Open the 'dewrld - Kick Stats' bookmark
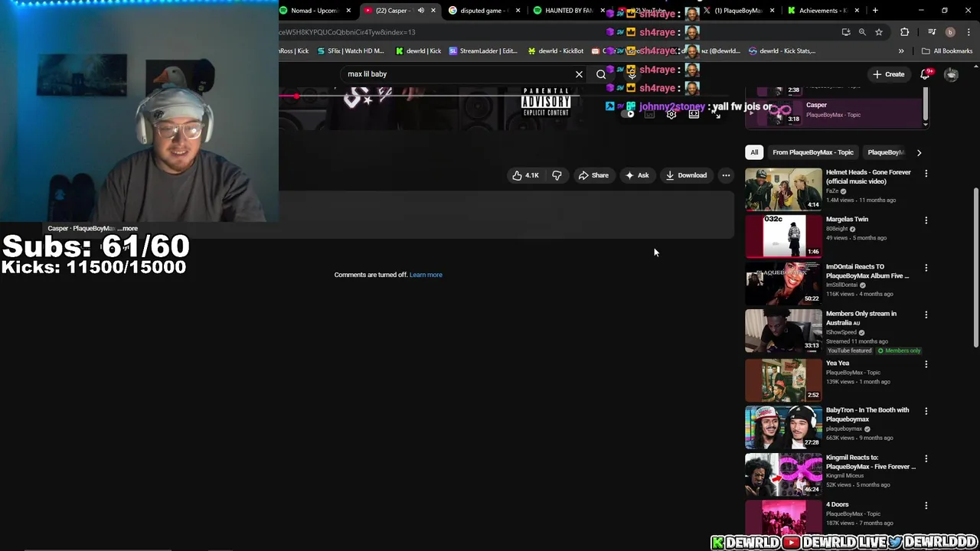This screenshot has width=980, height=551. tap(782, 51)
